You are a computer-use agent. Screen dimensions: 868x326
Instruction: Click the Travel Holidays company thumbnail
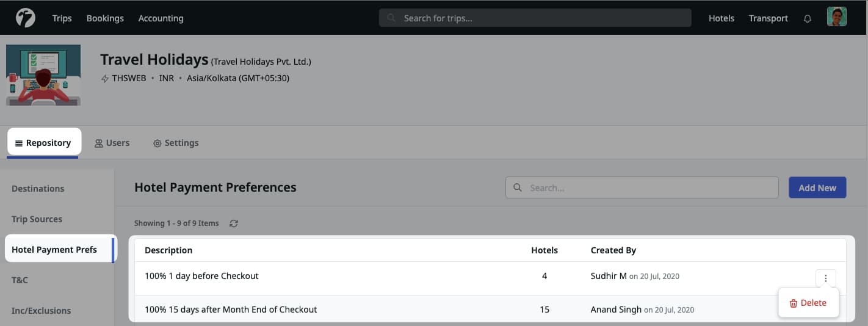click(x=43, y=74)
